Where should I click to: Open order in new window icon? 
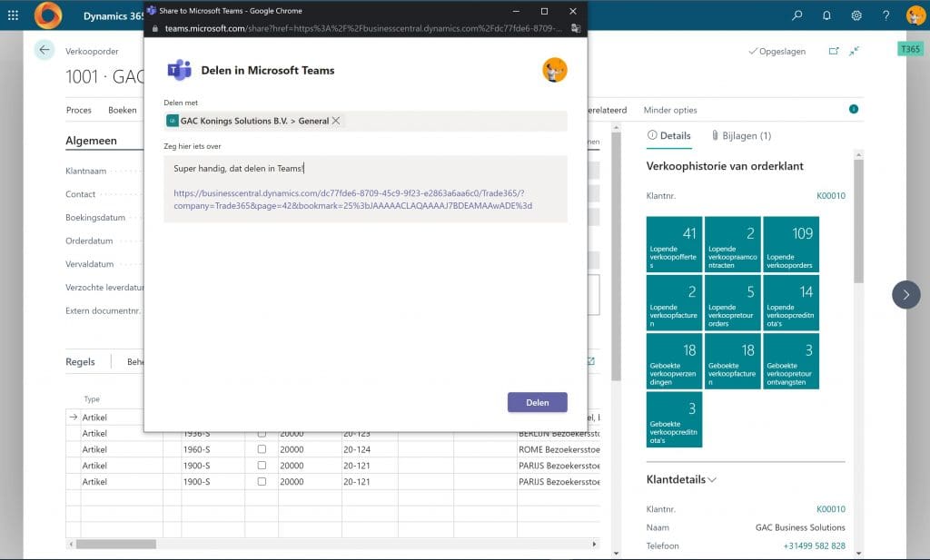pyautogui.click(x=834, y=51)
